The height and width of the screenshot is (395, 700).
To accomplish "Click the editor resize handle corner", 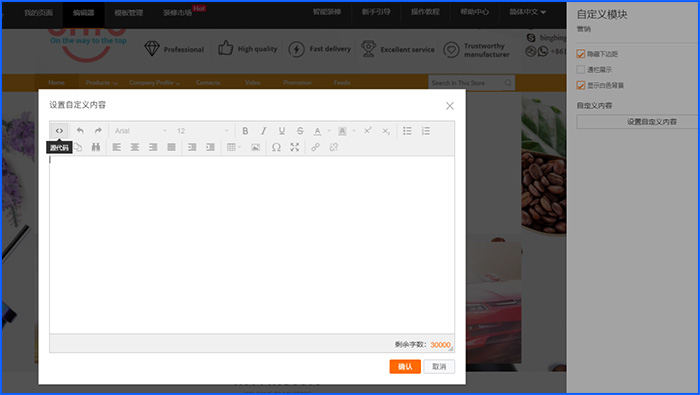I will tap(451, 349).
